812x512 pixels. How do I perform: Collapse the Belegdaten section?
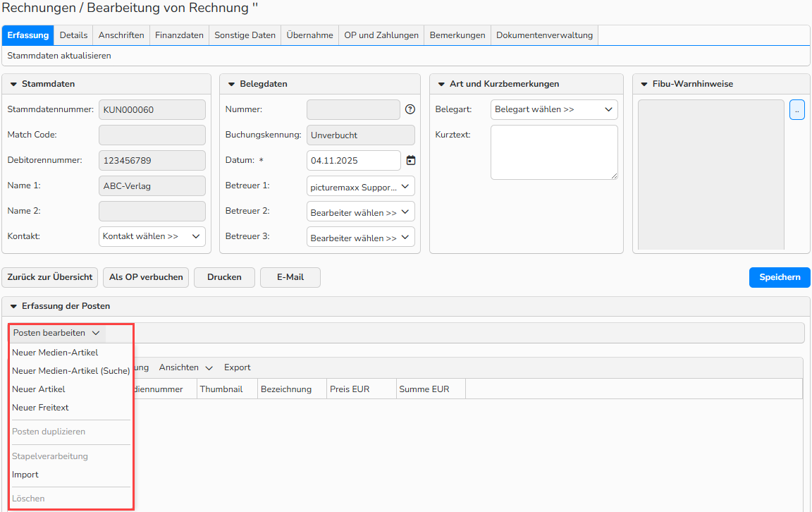coord(231,84)
